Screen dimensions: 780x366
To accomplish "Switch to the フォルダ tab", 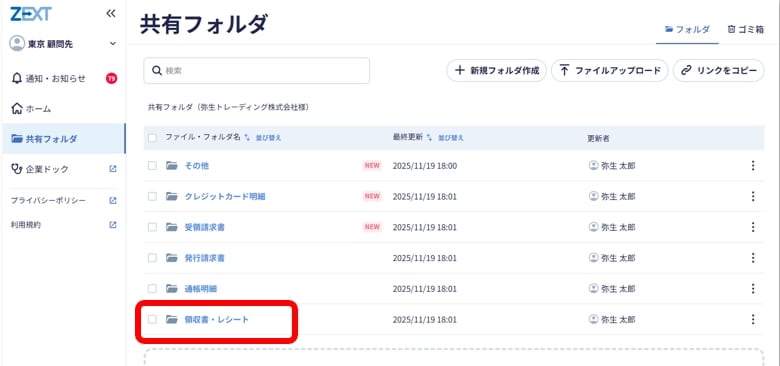I will point(687,29).
